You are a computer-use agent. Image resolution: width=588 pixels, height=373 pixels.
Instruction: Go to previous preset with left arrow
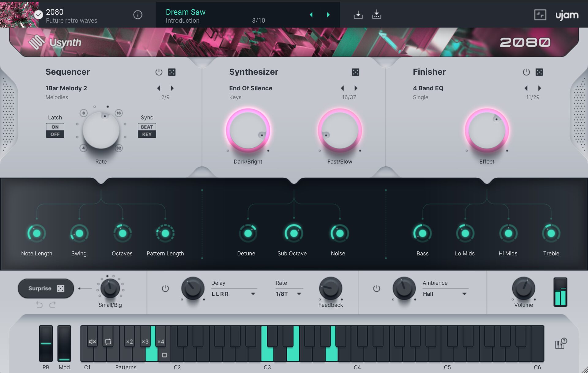click(311, 14)
